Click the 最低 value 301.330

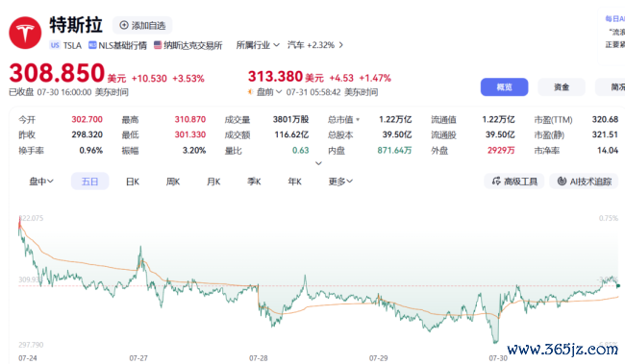(190, 134)
